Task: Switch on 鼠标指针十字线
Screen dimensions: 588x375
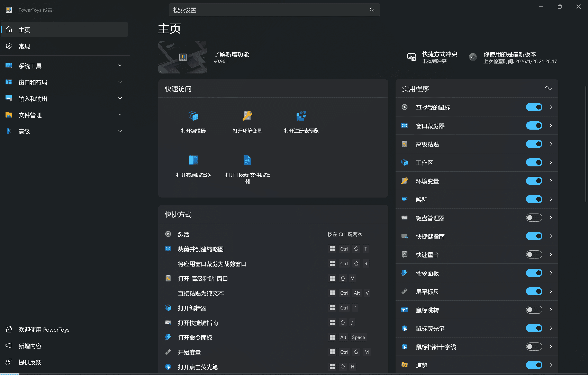Action: pyautogui.click(x=534, y=347)
